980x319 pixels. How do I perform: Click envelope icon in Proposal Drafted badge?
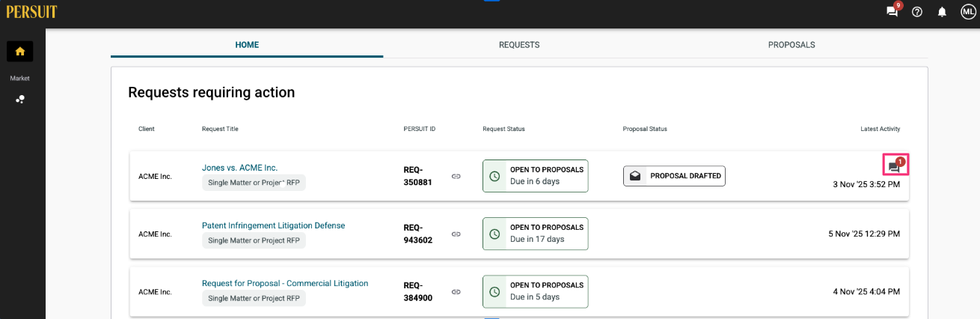coord(635,176)
